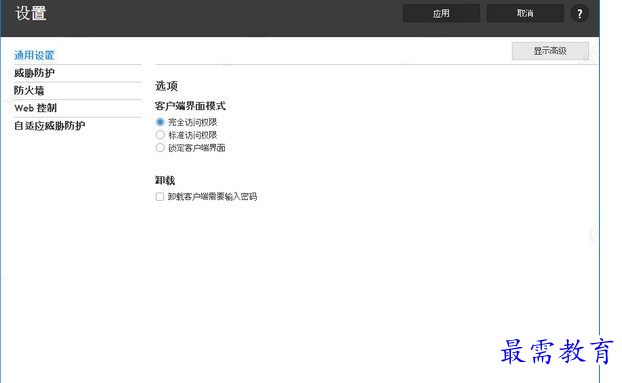Click the 卸载 section heading

[x=165, y=180]
